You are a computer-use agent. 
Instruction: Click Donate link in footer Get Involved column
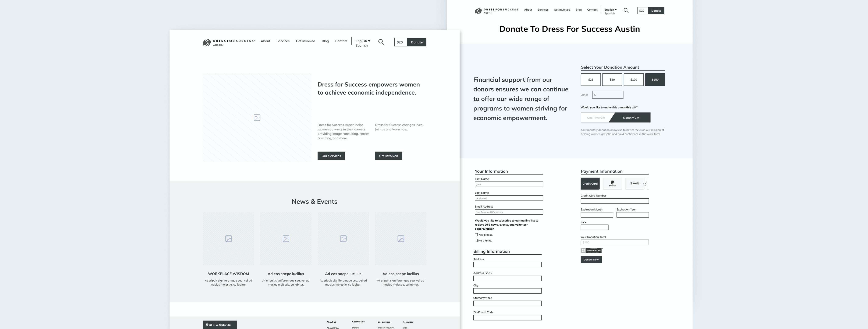tap(356, 328)
